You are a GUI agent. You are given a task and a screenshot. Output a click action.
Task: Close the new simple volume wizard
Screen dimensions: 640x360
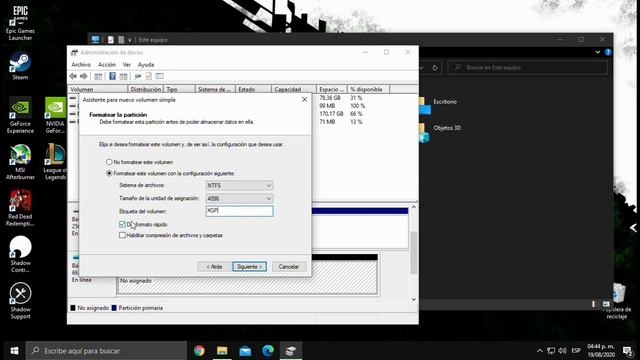[304, 100]
